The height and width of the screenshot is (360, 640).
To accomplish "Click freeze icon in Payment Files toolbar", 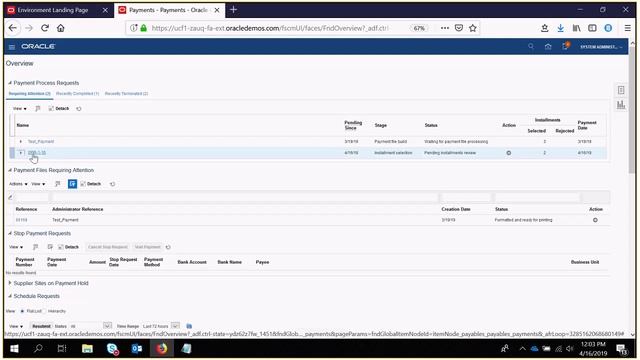I will pos(58,184).
